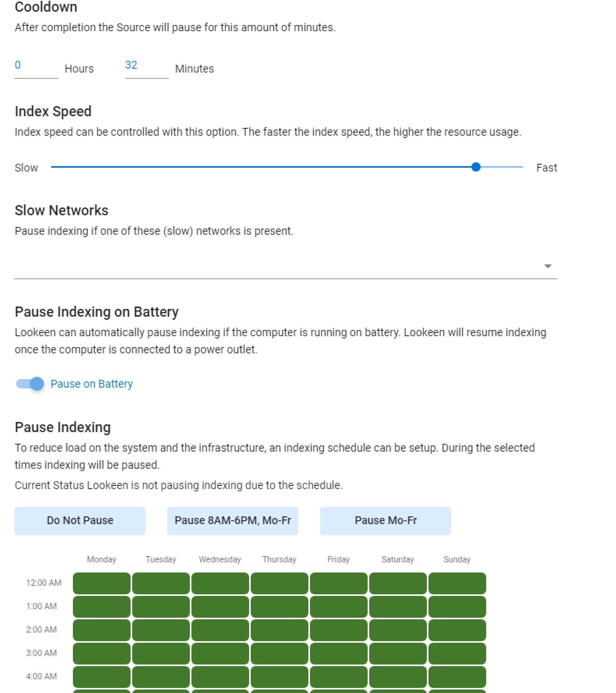
Task: Click the 12:00 AM row label
Action: [44, 583]
